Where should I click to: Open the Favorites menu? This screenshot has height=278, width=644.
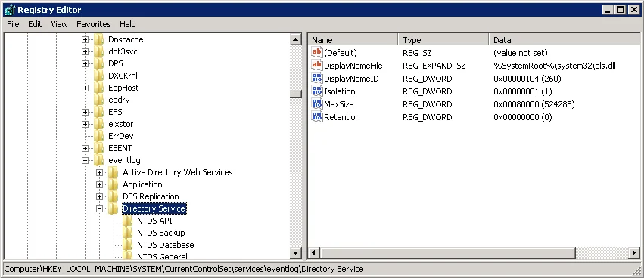[94, 24]
